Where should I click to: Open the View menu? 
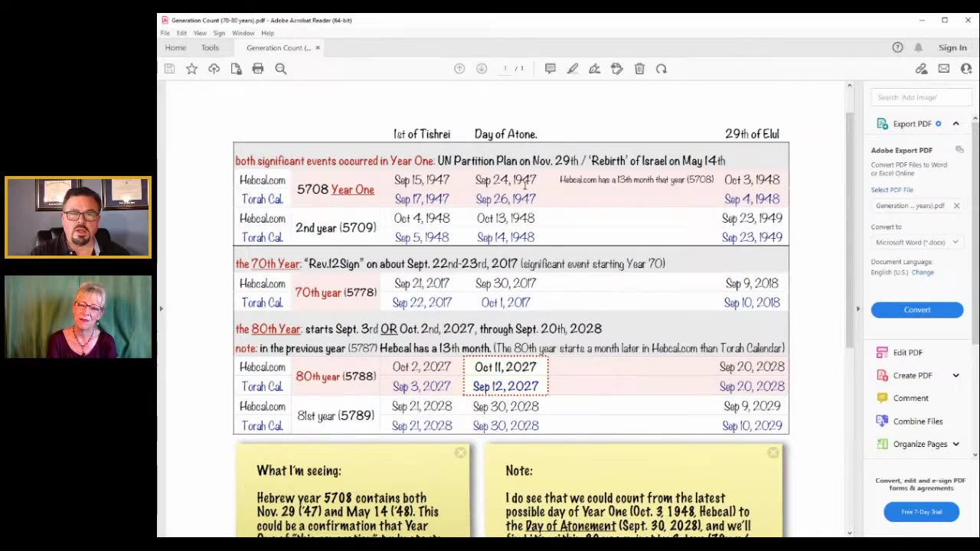200,33
